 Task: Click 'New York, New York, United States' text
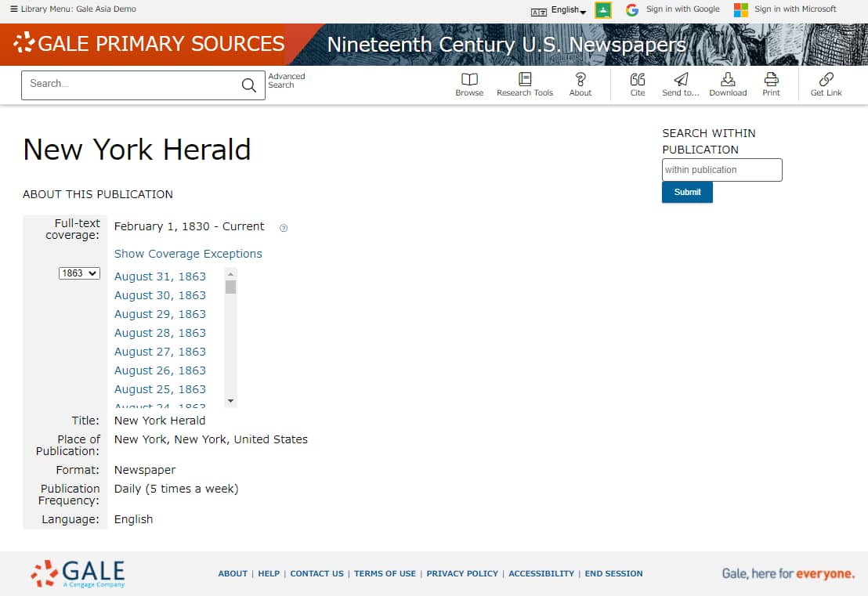tap(211, 439)
